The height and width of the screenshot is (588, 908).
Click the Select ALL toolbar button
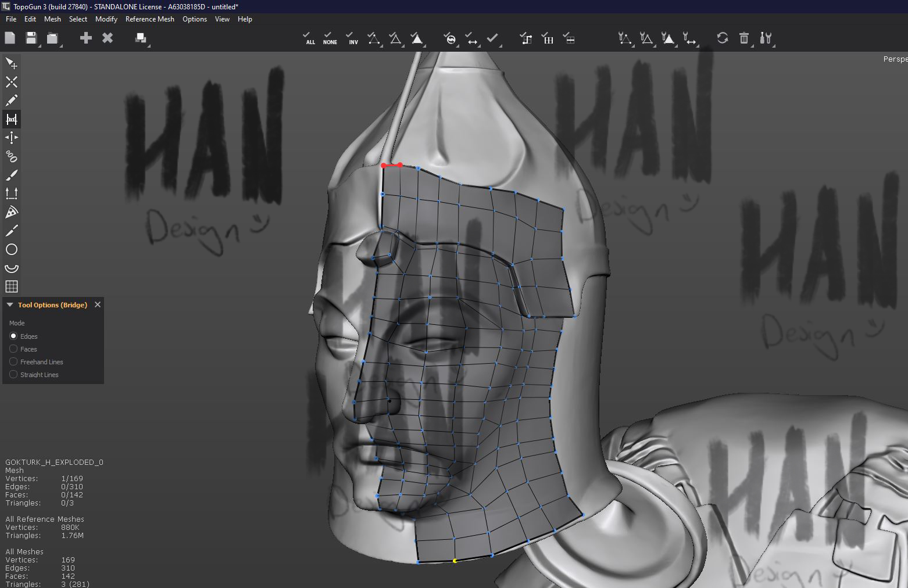310,38
